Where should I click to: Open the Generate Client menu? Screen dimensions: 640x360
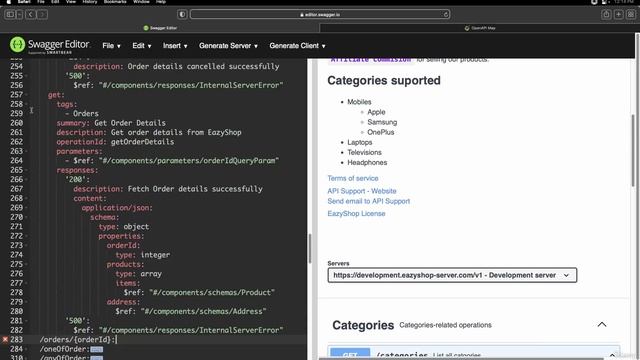tap(297, 46)
